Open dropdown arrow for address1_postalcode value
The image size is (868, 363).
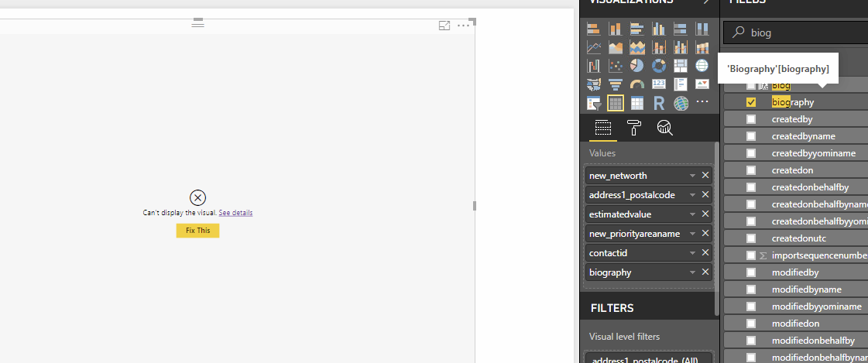692,195
